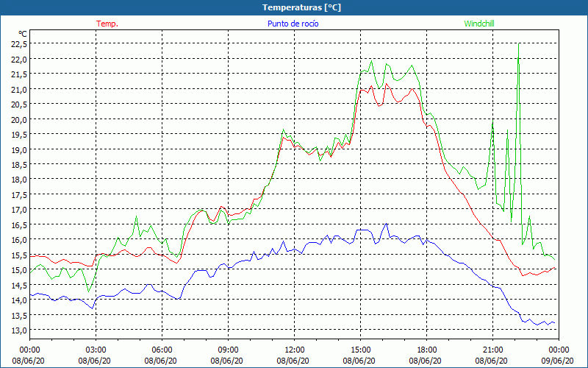Click the 18,0 y-axis value
588x368 pixels.
click(x=19, y=179)
